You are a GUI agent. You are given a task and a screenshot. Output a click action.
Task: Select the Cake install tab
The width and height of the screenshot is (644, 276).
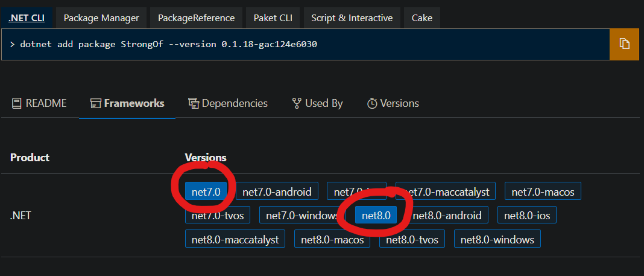(422, 18)
